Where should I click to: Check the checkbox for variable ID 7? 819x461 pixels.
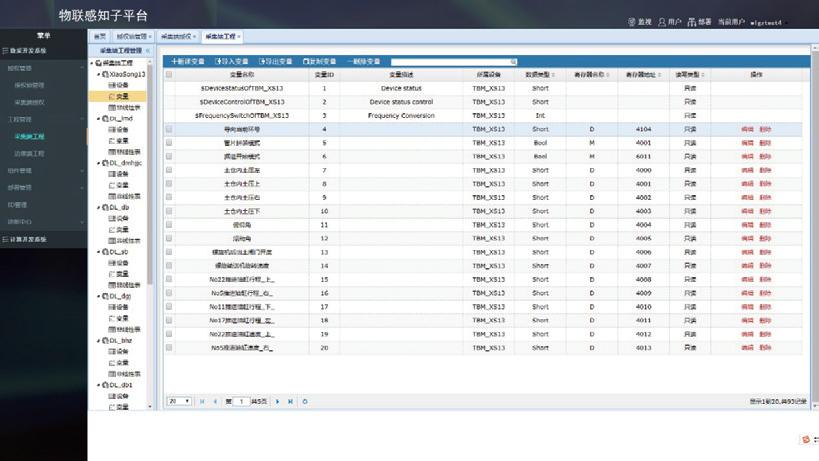click(x=169, y=170)
